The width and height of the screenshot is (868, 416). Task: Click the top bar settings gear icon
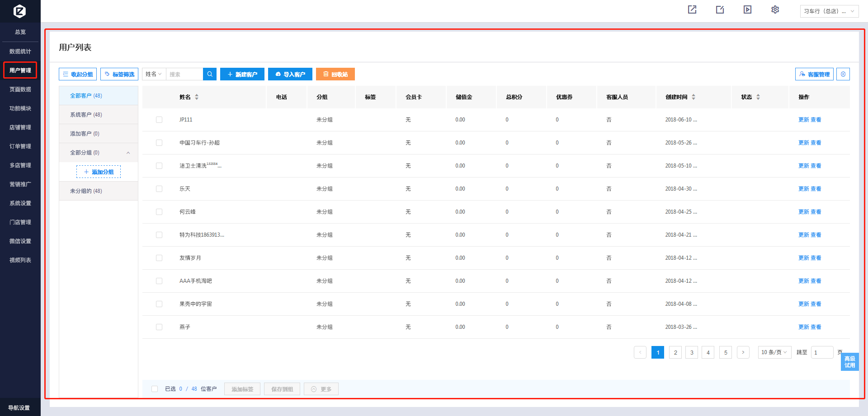pyautogui.click(x=775, y=9)
